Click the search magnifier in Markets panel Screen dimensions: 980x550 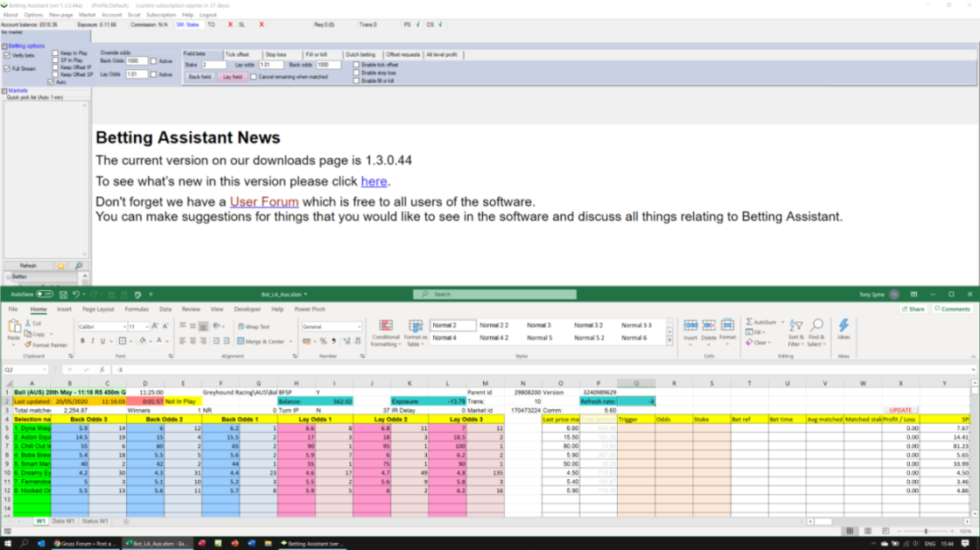click(x=79, y=266)
